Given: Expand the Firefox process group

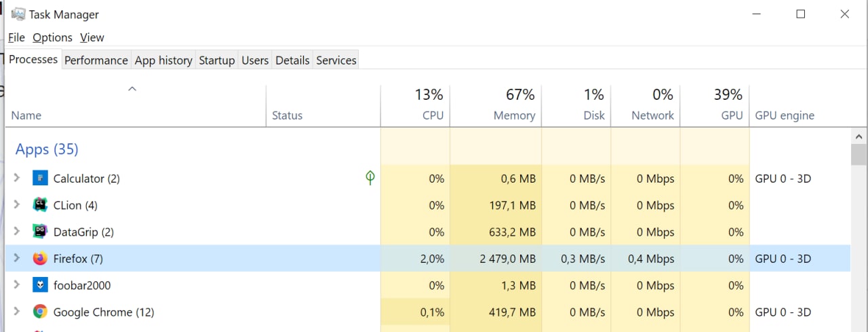Looking at the screenshot, I should click(x=17, y=259).
